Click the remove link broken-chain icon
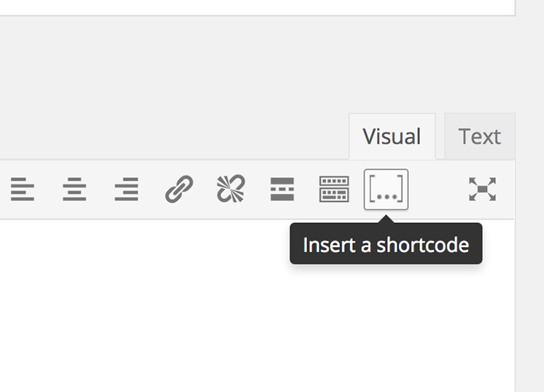The width and height of the screenshot is (544, 392). (x=230, y=189)
